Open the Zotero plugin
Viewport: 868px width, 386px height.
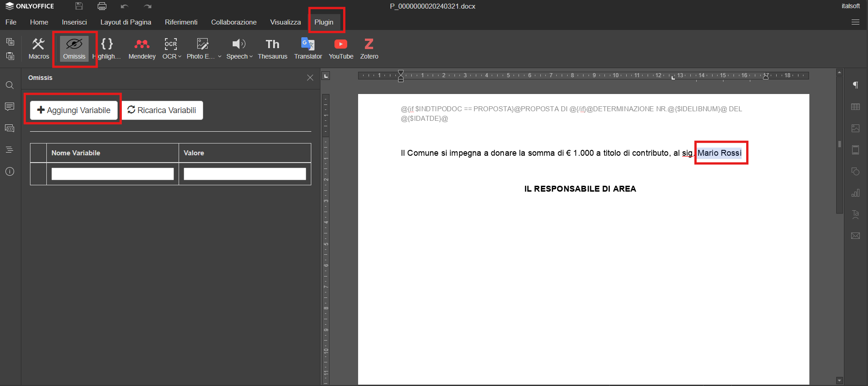click(369, 49)
